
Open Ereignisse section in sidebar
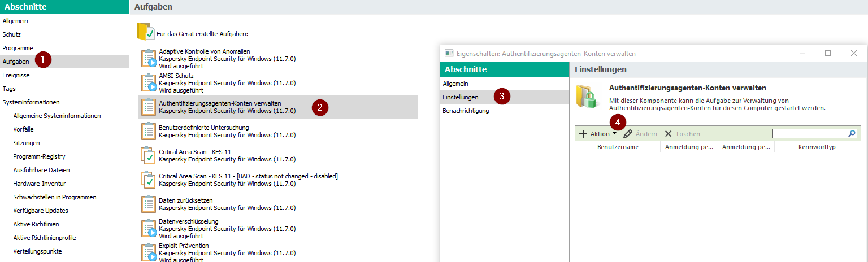16,75
